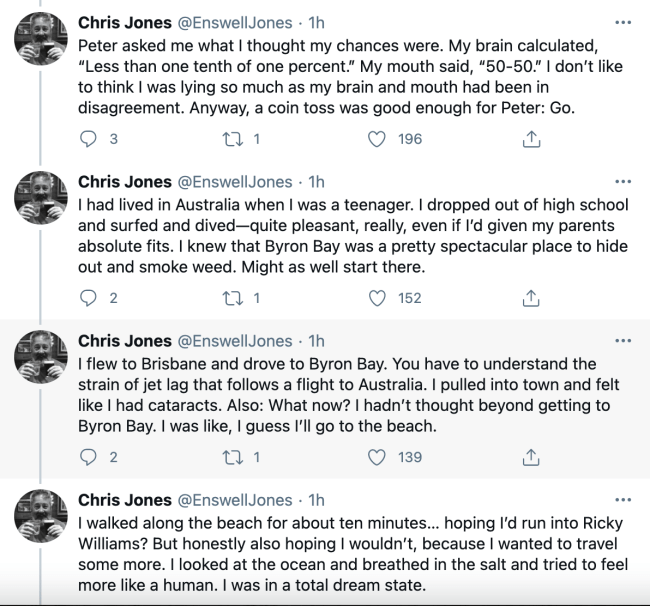Retweet the "lived in Australia" tweet
The image size is (650, 606).
coord(232,298)
